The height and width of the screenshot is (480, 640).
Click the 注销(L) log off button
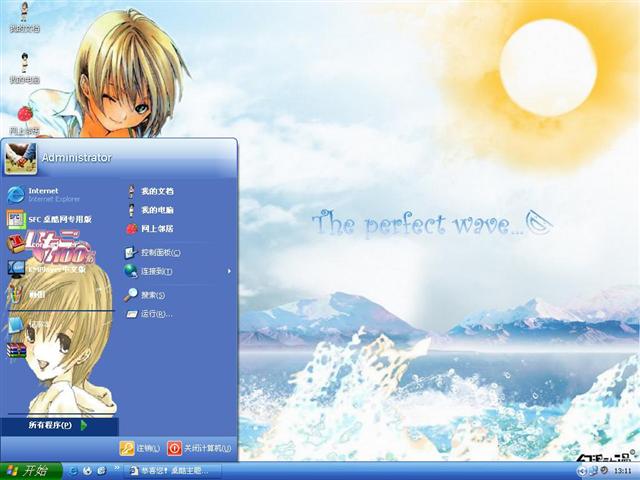click(x=140, y=448)
